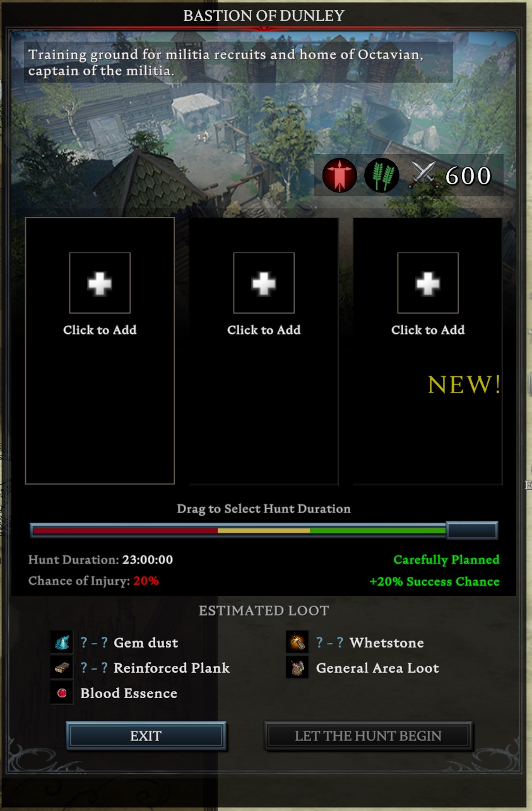Click the Blood Essence loot icon
This screenshot has height=811, width=532.
(x=62, y=693)
